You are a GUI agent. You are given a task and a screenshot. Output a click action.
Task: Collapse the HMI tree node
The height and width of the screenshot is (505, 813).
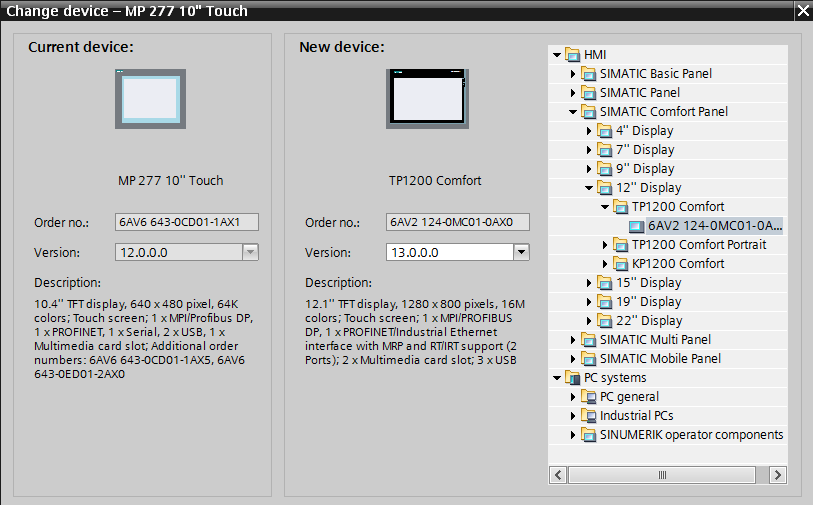(557, 54)
